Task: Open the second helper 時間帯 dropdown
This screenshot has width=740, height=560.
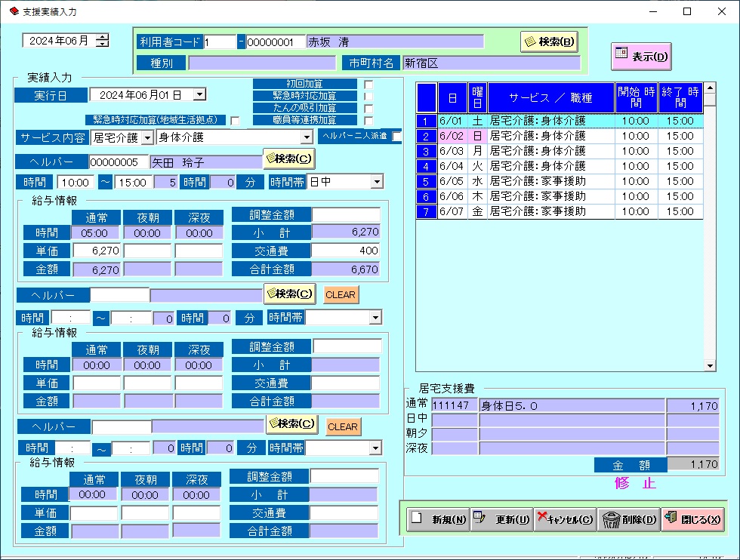Action: point(376,318)
